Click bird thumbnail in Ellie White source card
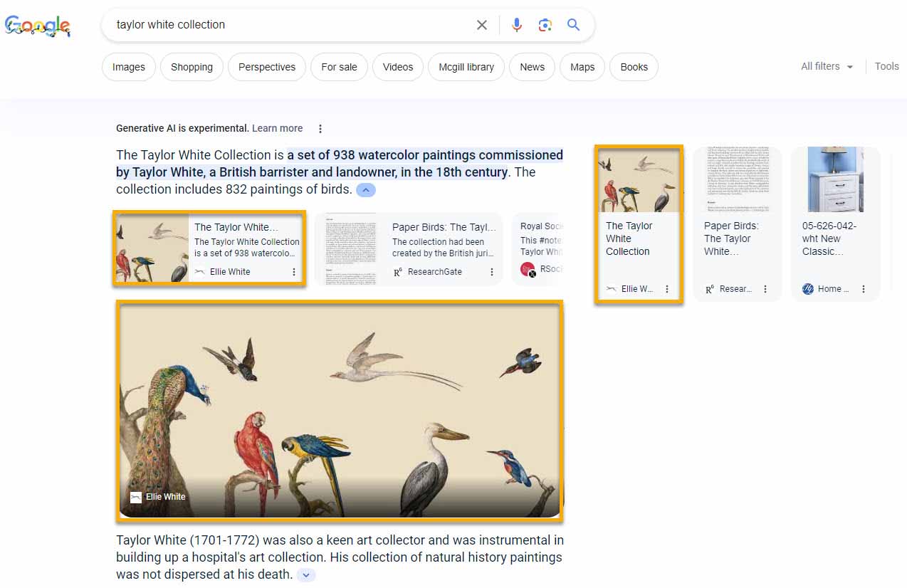 (x=152, y=249)
